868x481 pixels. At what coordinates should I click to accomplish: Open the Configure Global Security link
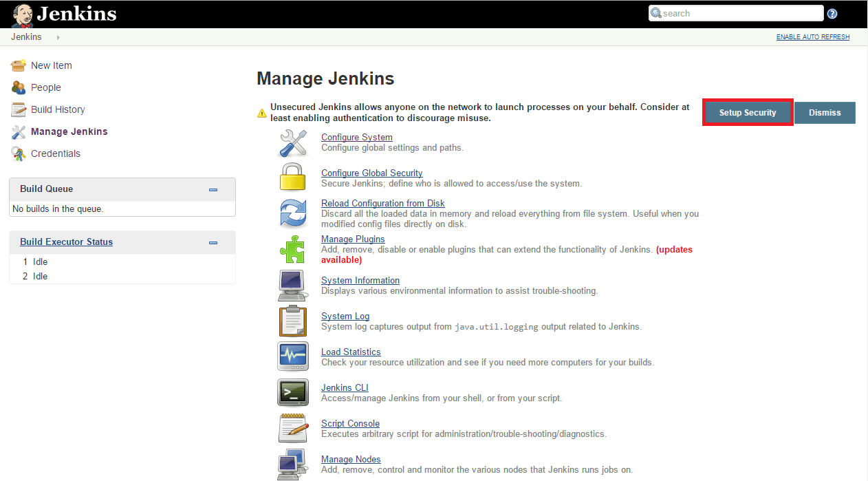(372, 173)
